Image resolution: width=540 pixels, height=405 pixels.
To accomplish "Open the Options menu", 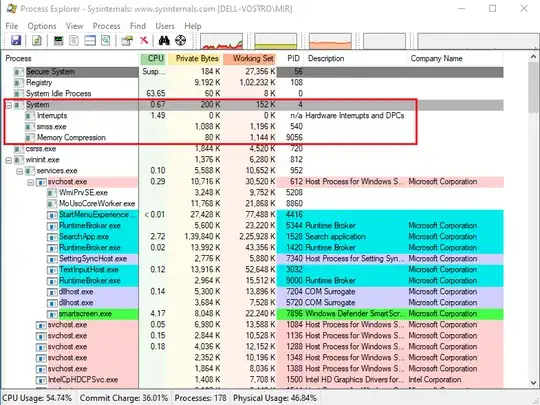I will pos(42,26).
